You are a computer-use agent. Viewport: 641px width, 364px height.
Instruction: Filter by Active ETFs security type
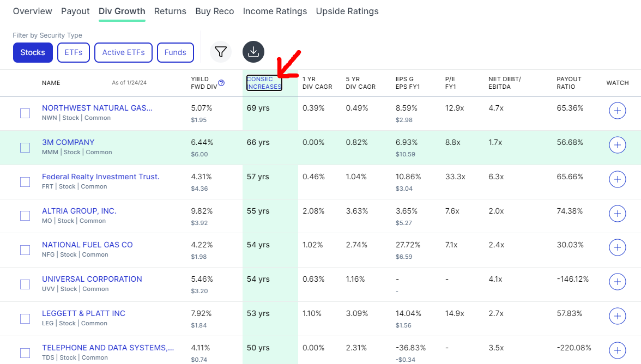123,53
